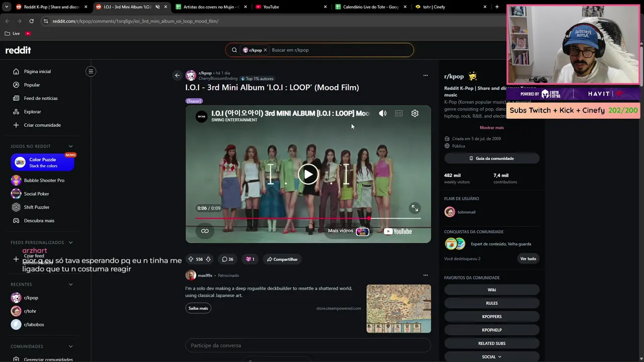Collapse the Jogos no Reddit section

[x=70, y=146]
